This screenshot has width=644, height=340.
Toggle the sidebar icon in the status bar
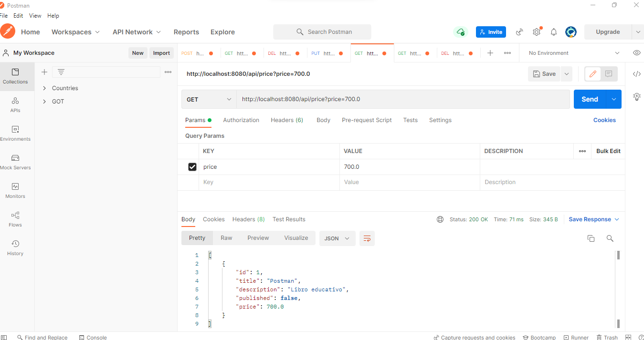click(4, 337)
